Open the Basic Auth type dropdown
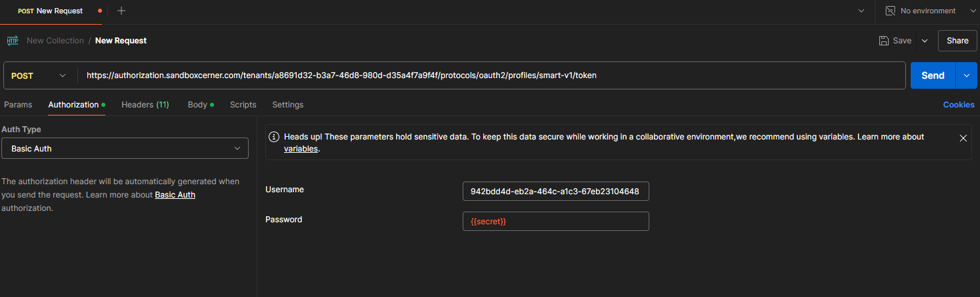Image resolution: width=980 pixels, height=297 pixels. (x=125, y=148)
